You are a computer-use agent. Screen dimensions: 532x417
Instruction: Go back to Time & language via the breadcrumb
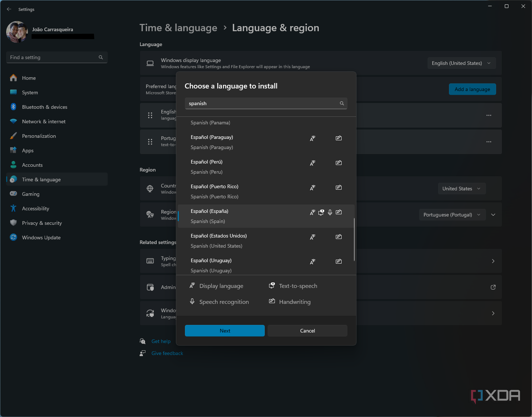coord(178,28)
